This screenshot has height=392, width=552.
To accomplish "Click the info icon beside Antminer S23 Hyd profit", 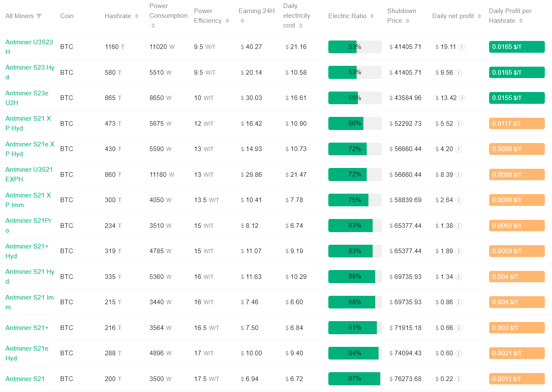I will click(x=460, y=72).
